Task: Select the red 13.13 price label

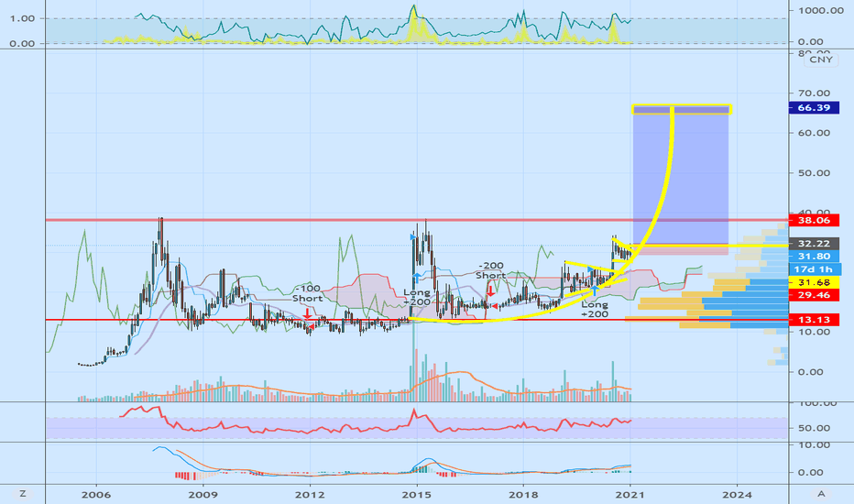Action: 814,319
